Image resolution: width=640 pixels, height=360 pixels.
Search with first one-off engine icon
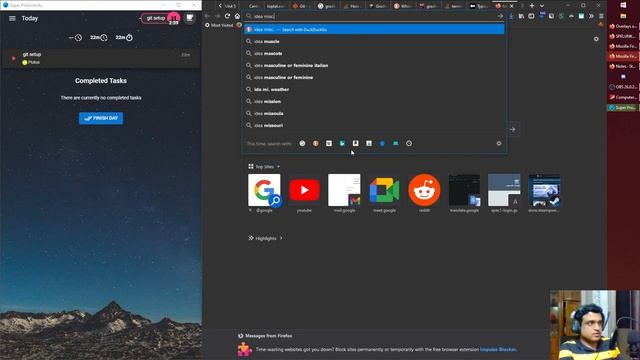pos(302,143)
